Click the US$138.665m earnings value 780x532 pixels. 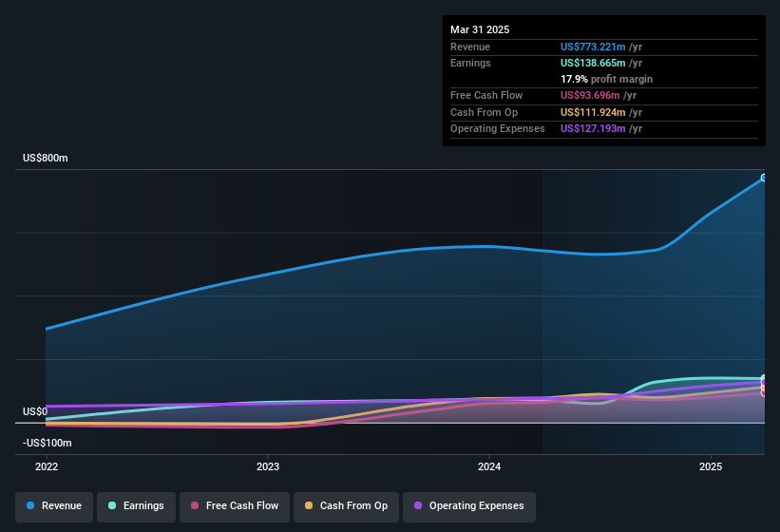[x=593, y=63]
